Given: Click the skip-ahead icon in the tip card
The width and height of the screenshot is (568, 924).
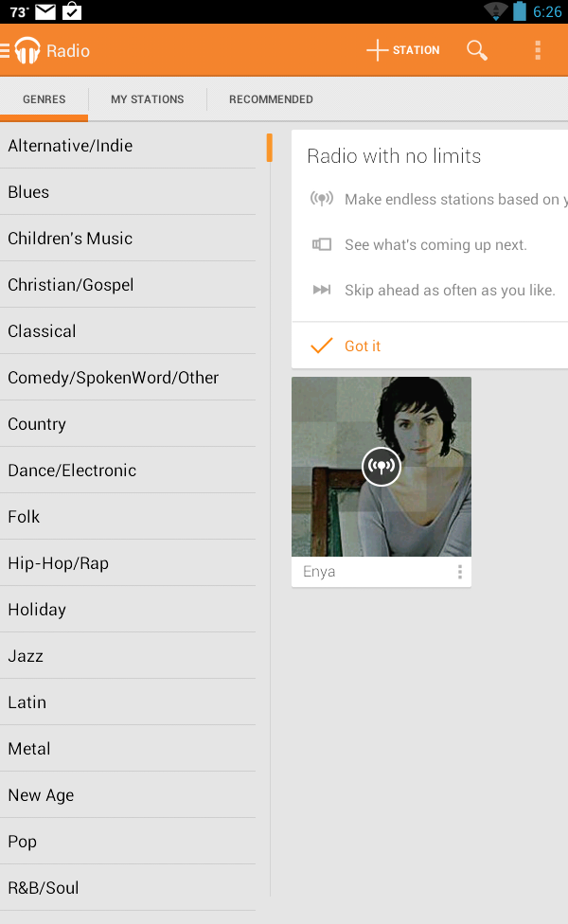Looking at the screenshot, I should click(322, 290).
